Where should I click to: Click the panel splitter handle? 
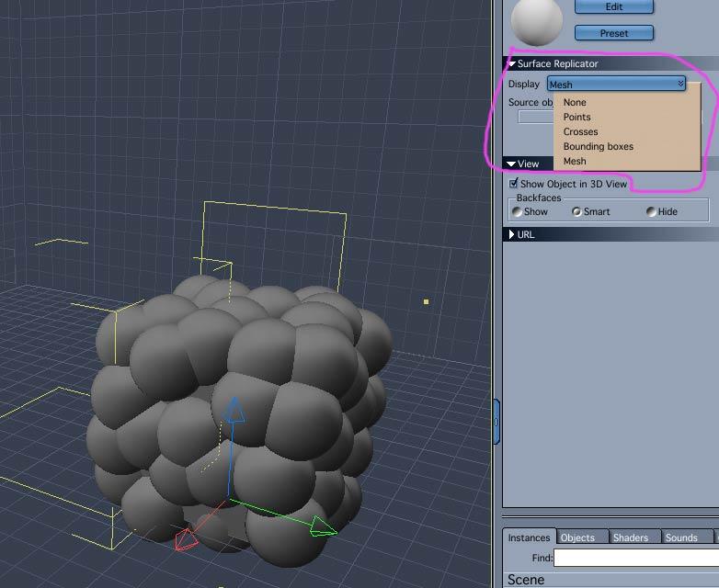pos(496,422)
